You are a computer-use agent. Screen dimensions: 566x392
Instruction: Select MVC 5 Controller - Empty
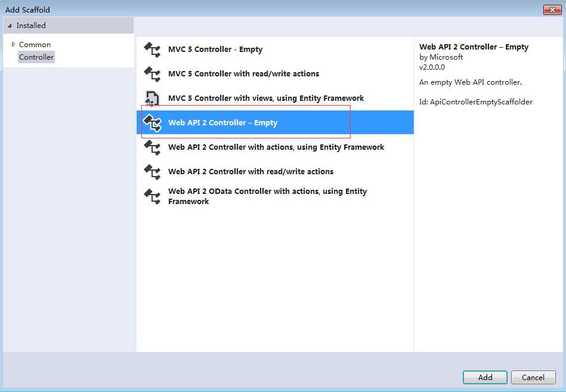coord(275,50)
